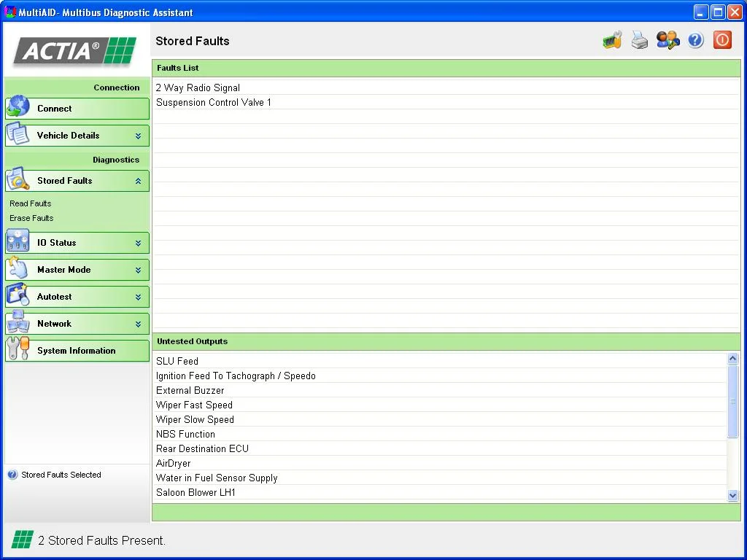Select "SLU Feed" in Untested Outputs
The image size is (747, 560).
point(440,361)
